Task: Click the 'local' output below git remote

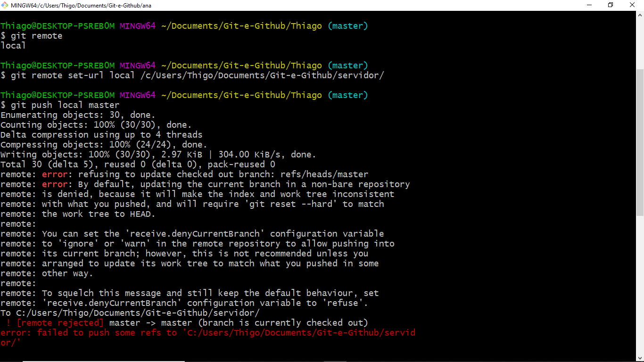Action: coord(13,46)
